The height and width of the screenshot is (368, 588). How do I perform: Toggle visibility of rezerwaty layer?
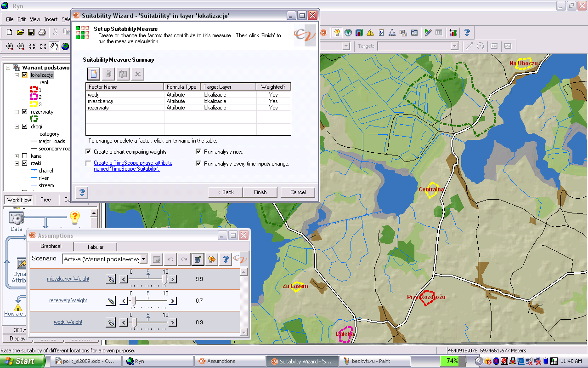25,112
